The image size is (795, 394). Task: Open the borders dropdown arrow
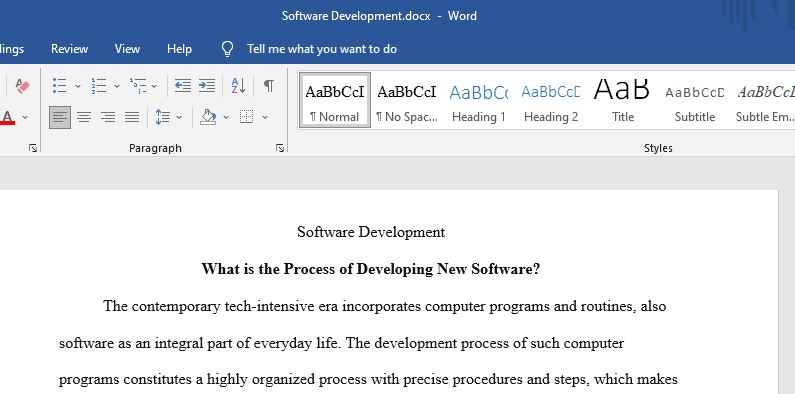click(265, 118)
